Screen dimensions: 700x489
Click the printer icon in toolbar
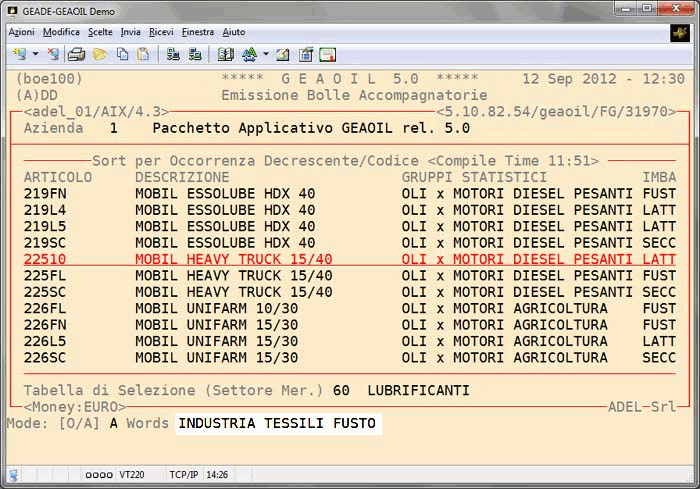click(x=77, y=54)
